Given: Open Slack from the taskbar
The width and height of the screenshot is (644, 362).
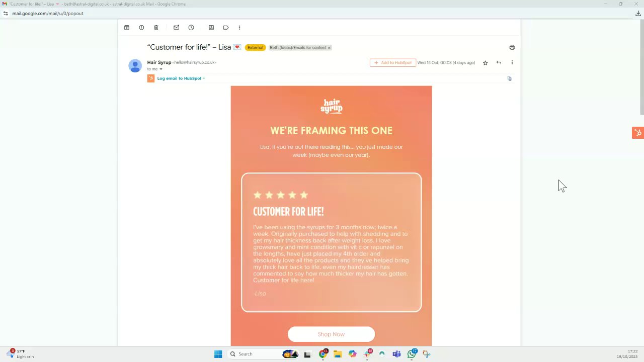Looking at the screenshot, I should (368, 354).
